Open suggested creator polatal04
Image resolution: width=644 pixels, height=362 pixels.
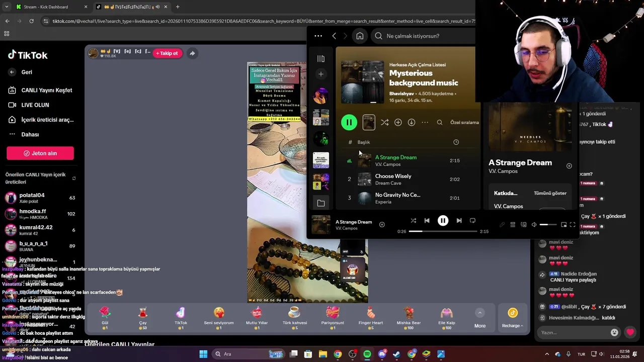click(x=40, y=198)
